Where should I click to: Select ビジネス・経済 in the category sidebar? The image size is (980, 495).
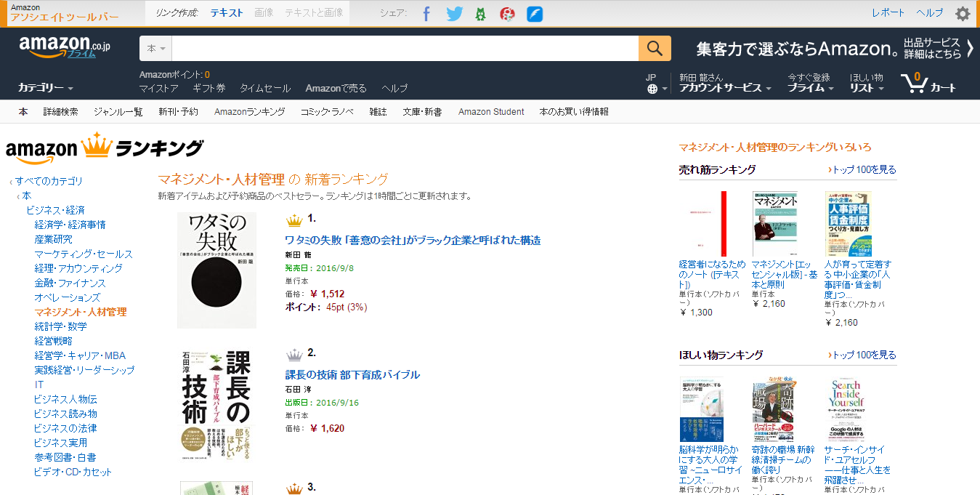tap(55, 210)
